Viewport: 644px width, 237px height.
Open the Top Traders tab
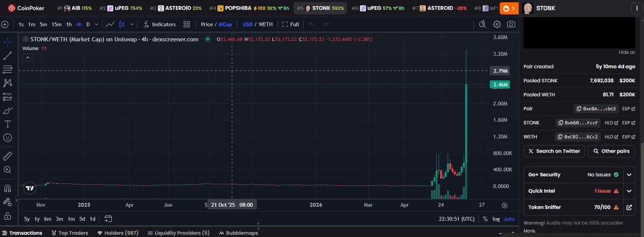[x=69, y=233]
